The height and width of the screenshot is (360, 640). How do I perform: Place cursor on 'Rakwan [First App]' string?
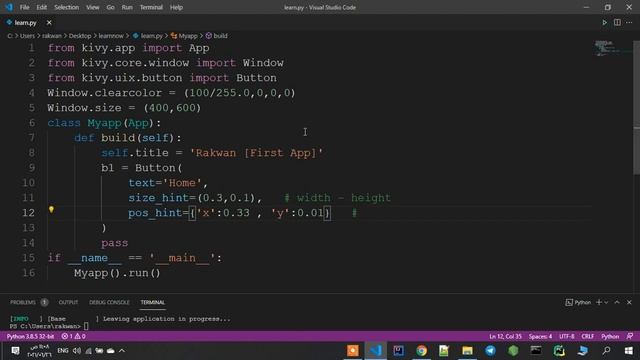(x=256, y=153)
